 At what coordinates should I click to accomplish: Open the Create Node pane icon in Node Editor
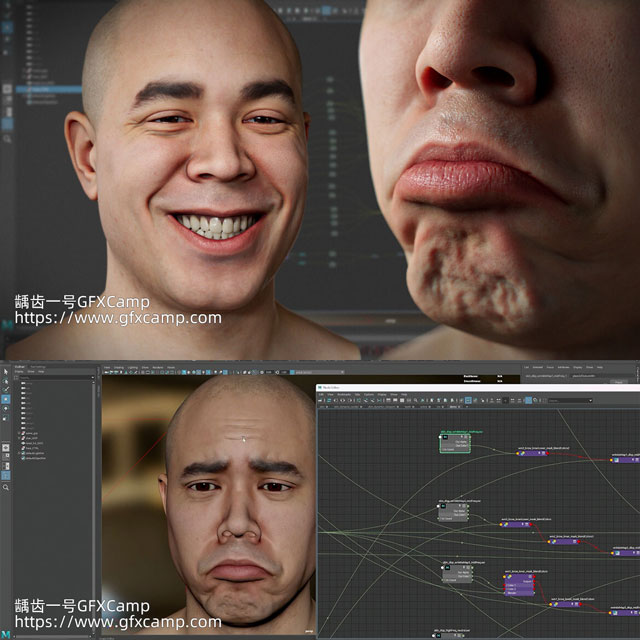[x=320, y=400]
